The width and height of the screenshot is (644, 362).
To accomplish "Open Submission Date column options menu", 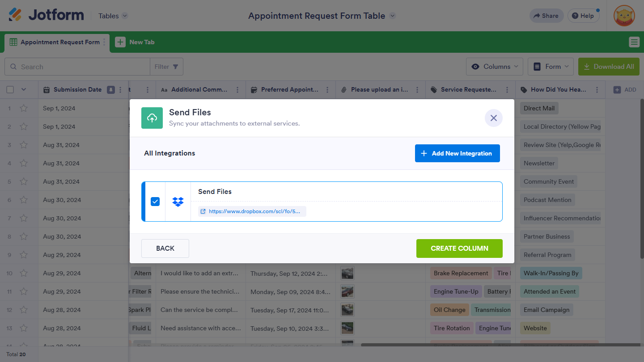I will click(120, 90).
